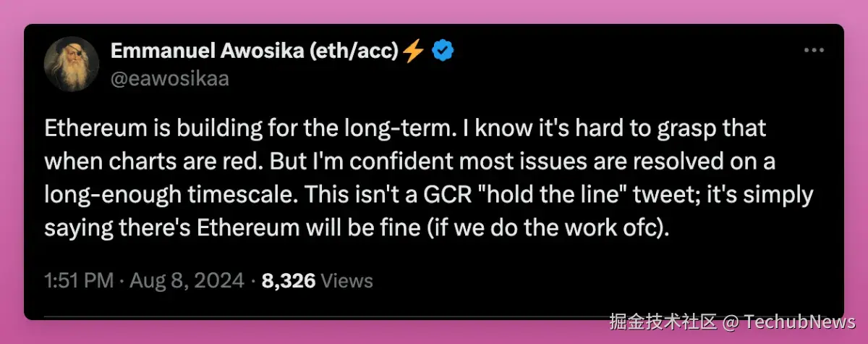This screenshot has height=344, width=868.
Task: Click the lightning bolt emoji beside the name
Action: coord(413,51)
